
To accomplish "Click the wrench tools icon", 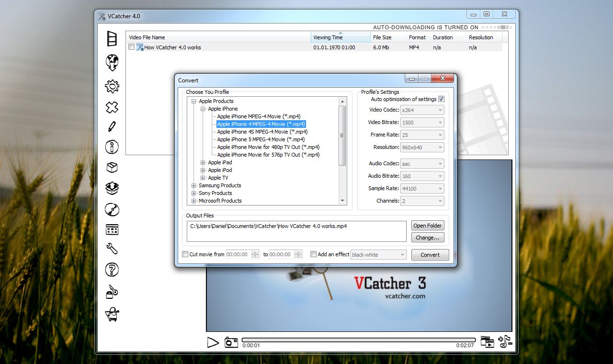I will tap(112, 249).
